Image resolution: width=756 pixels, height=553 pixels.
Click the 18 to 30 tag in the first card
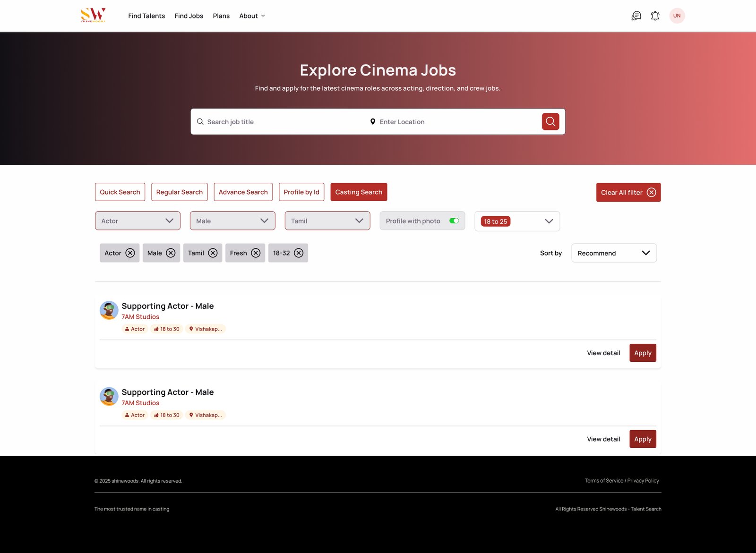167,329
